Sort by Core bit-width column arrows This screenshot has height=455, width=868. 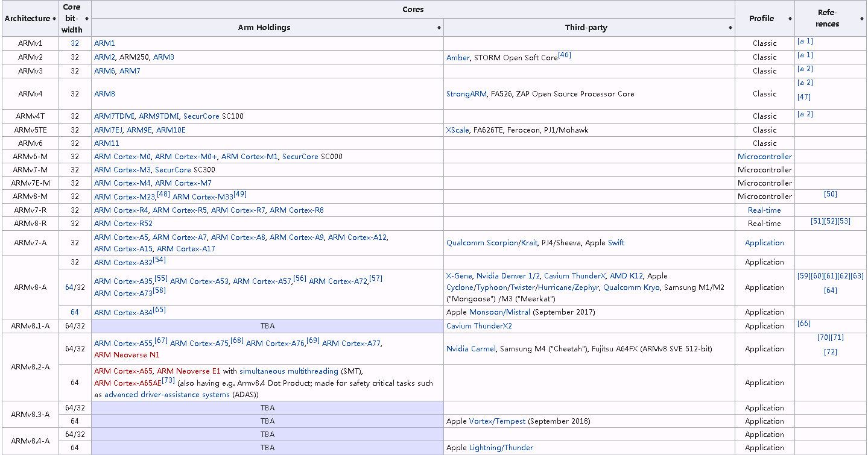pyautogui.click(x=87, y=19)
